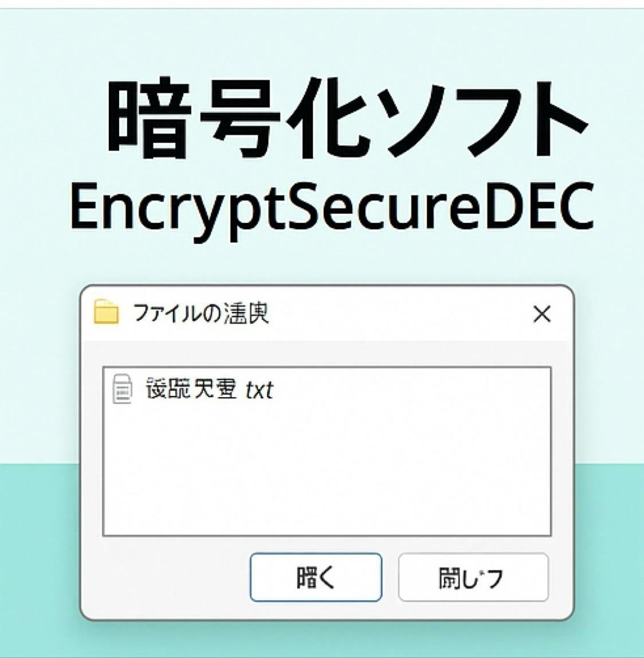Click the left blue-outlined open button

[x=316, y=577]
